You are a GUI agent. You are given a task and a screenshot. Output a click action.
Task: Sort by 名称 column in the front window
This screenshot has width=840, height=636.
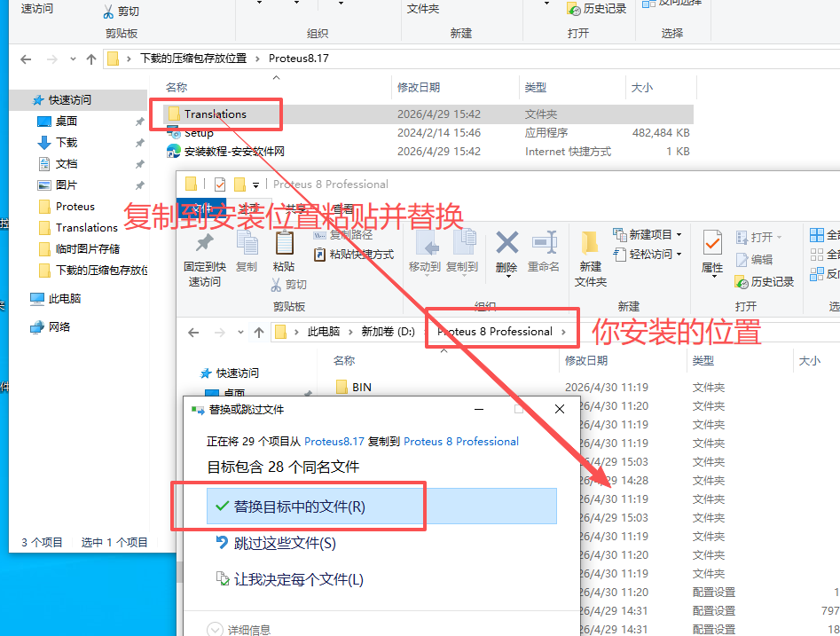tap(344, 361)
